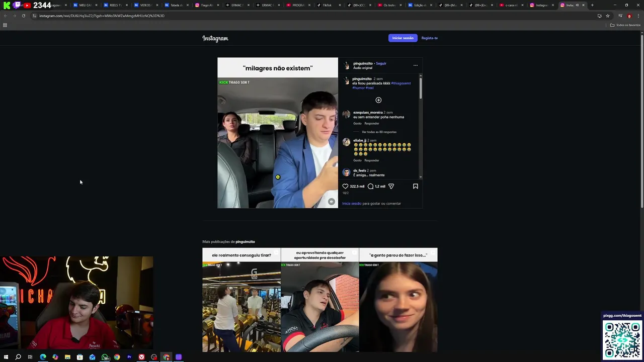Image resolution: width=644 pixels, height=362 pixels.
Task: Share the reel with the paper plane icon
Action: (391, 186)
